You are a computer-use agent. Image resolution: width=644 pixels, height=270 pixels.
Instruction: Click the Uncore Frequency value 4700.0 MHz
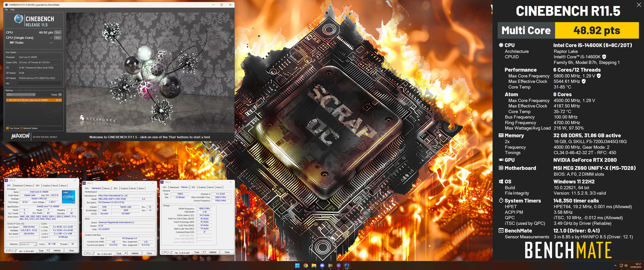(221, 201)
